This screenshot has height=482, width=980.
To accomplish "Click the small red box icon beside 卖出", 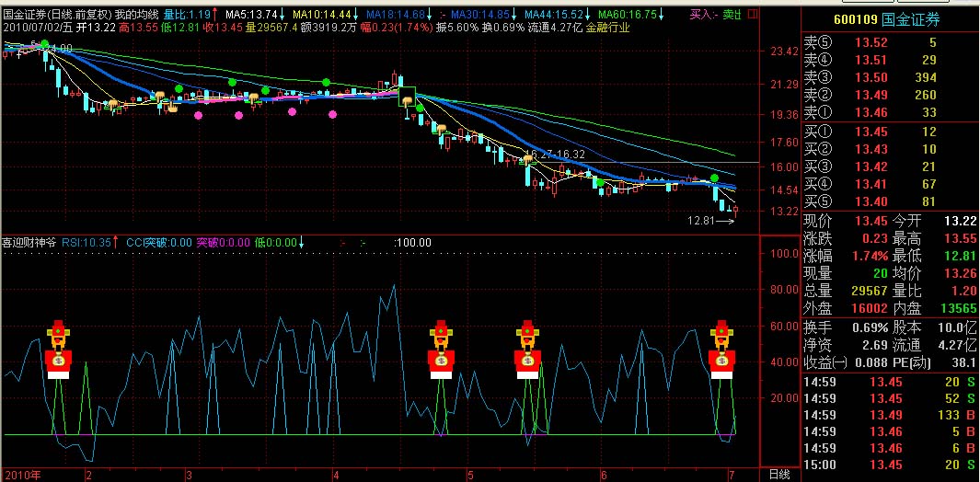I will pyautogui.click(x=753, y=13).
